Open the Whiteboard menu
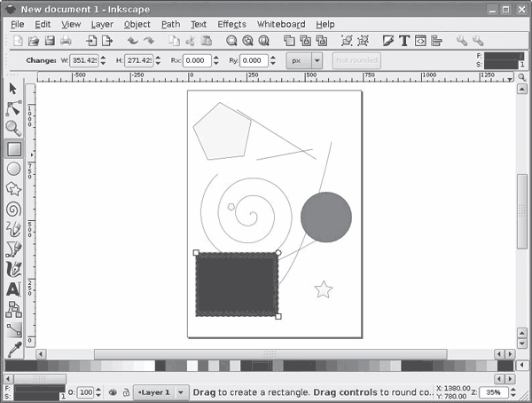The image size is (532, 403). click(280, 24)
